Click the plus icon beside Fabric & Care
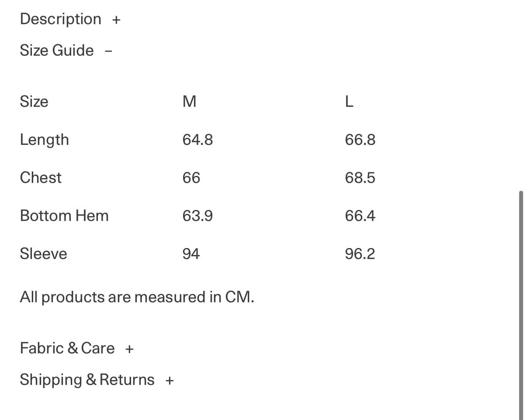Image resolution: width=527 pixels, height=420 pixels. 130,349
